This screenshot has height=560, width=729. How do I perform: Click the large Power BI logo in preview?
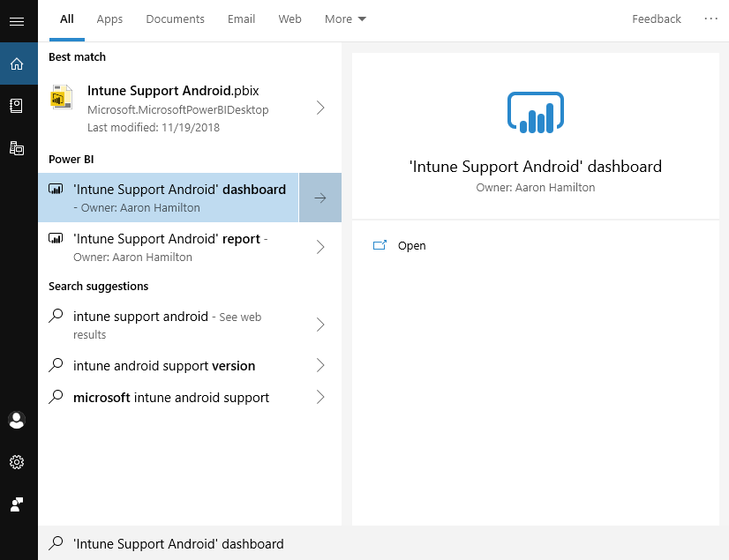pyautogui.click(x=536, y=113)
